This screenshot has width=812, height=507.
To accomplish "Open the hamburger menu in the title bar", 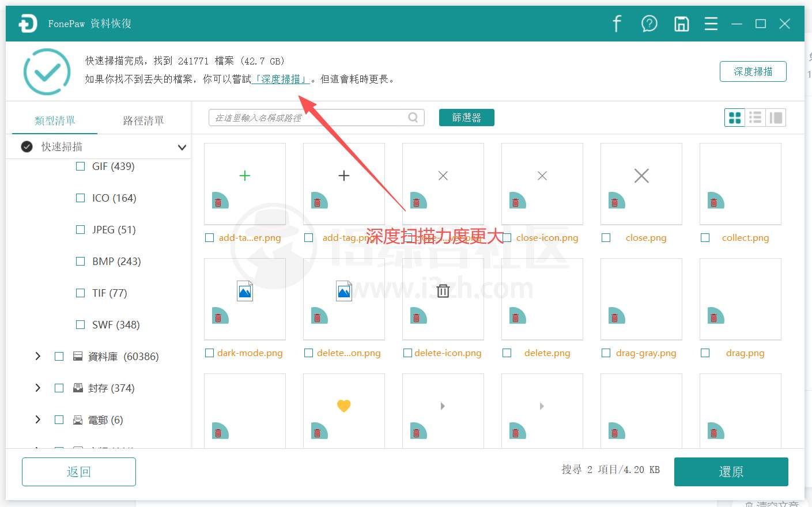I will 711,24.
